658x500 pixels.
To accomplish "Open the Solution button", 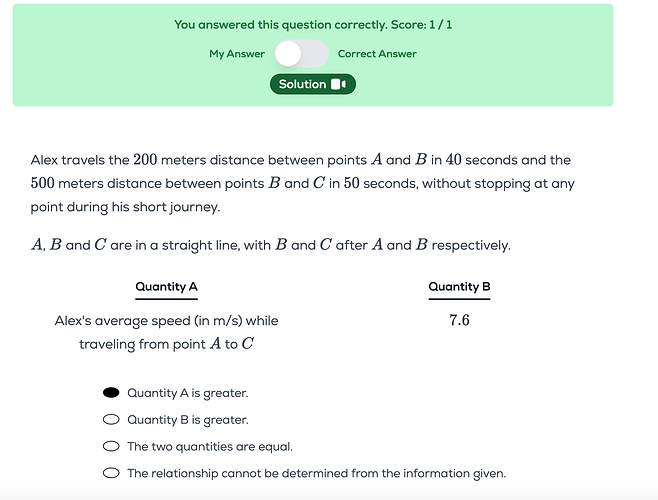I will 312,85.
